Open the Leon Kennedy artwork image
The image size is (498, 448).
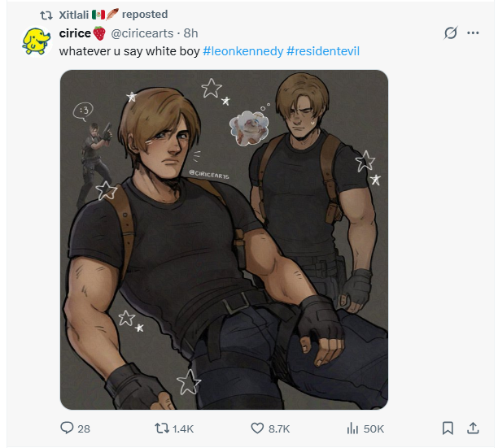click(x=224, y=240)
